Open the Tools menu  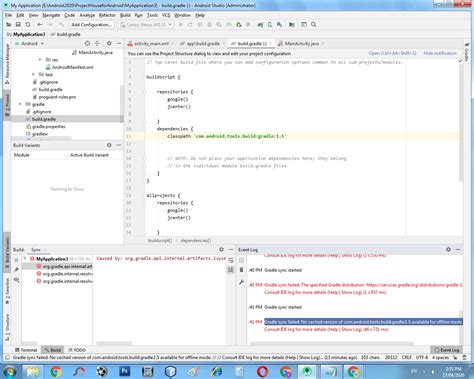point(152,15)
